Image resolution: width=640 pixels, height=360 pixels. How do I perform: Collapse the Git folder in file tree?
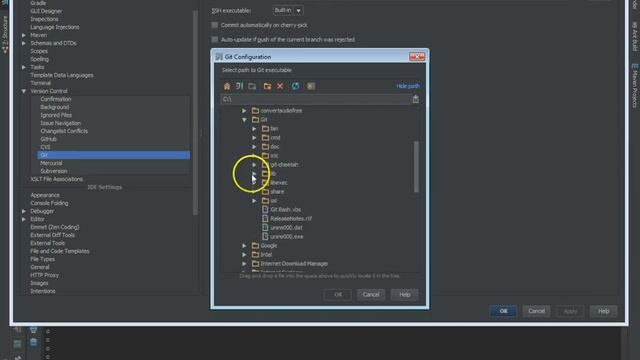pos(244,120)
